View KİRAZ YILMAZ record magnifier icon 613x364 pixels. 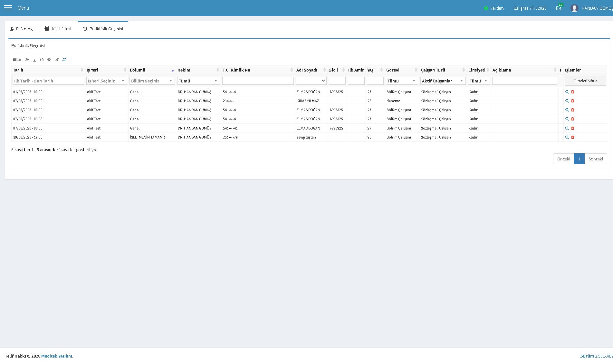pos(567,101)
